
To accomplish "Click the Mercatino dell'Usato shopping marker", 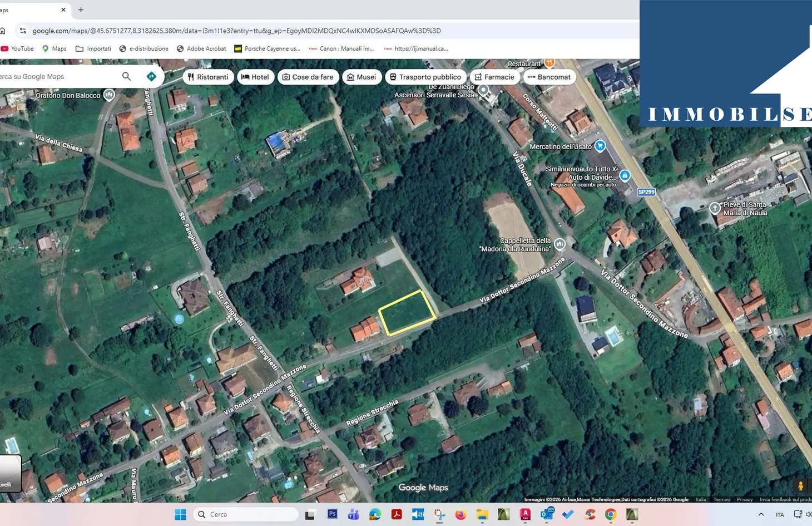I will click(600, 146).
